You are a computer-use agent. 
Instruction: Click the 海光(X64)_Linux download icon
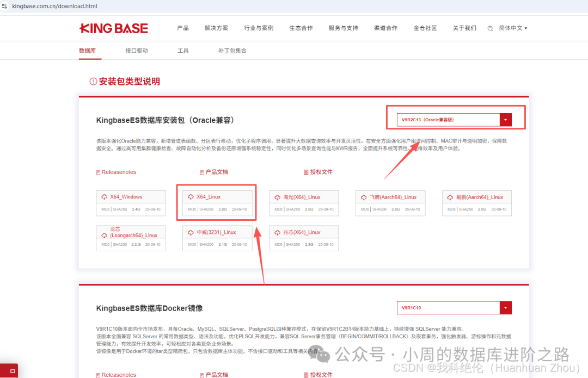pos(277,197)
